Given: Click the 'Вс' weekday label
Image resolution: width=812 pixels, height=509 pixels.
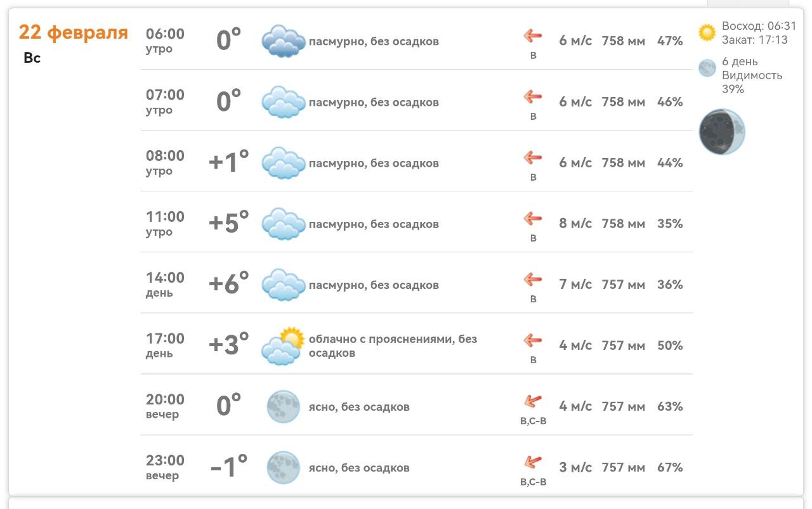Looking at the screenshot, I should (32, 58).
